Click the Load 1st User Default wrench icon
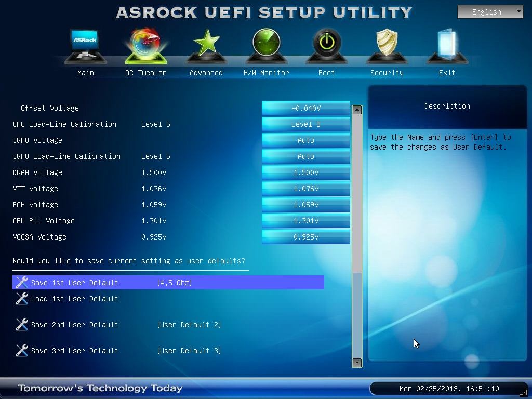The image size is (532, 399). 22,299
